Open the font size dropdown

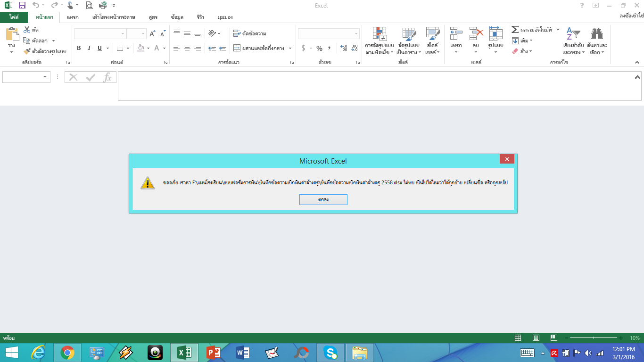pyautogui.click(x=143, y=34)
